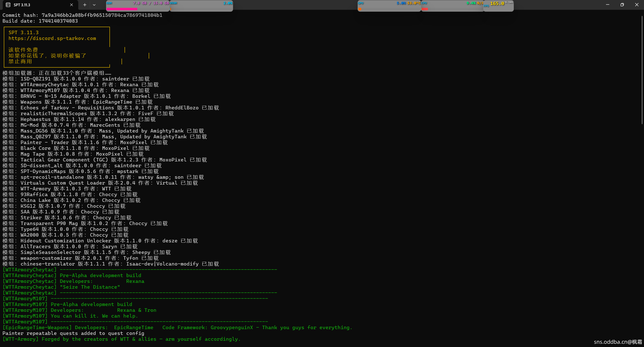
Task: Click the vertical scrollbar thumb
Action: tap(642, 70)
